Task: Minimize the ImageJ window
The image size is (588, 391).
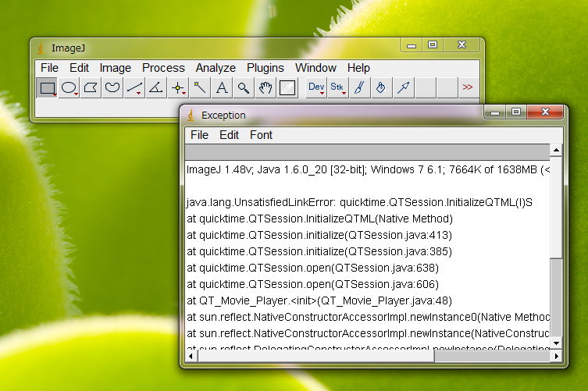Action: [x=412, y=45]
